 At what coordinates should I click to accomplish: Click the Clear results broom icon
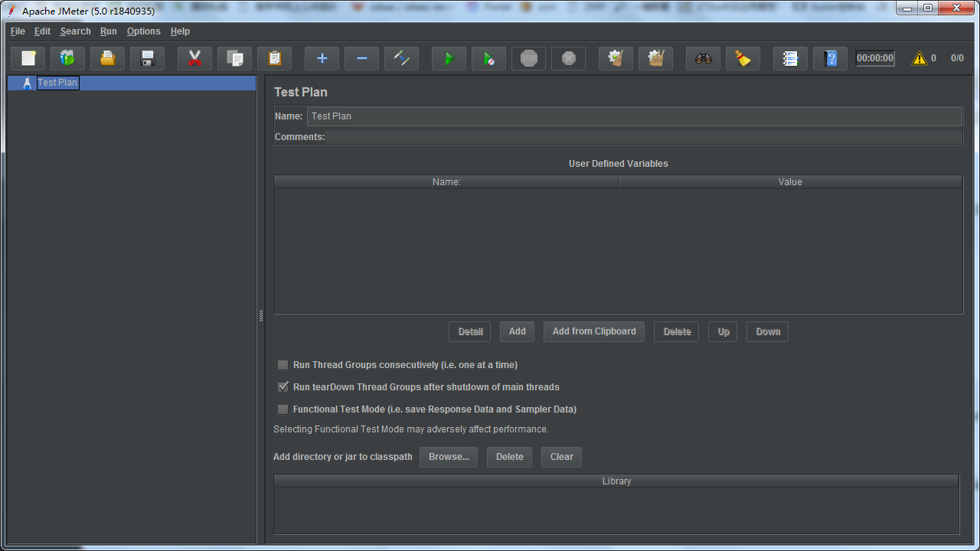click(x=616, y=58)
